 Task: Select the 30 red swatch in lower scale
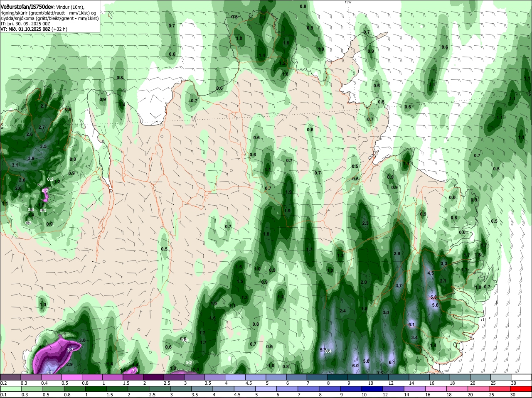click(x=522, y=389)
